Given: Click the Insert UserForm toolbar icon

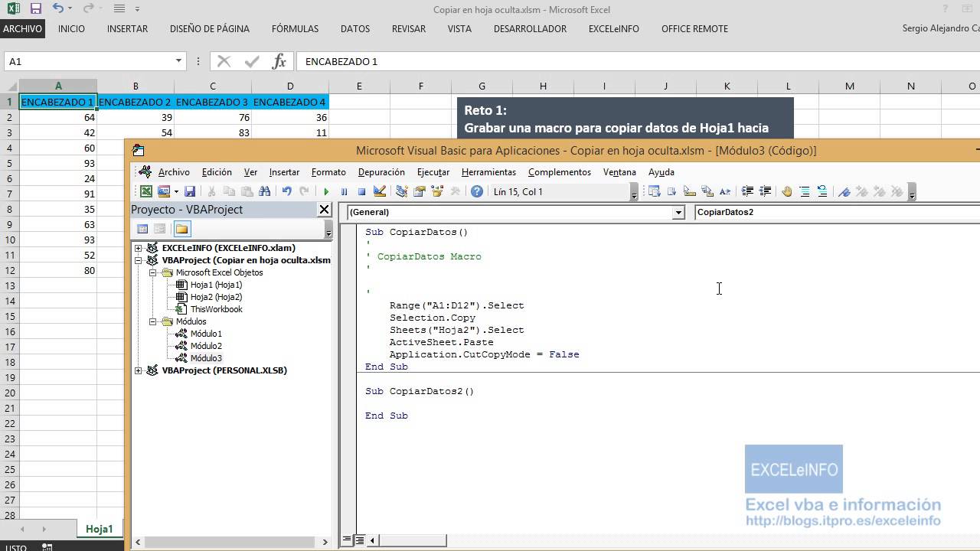Looking at the screenshot, I should coord(163,191).
